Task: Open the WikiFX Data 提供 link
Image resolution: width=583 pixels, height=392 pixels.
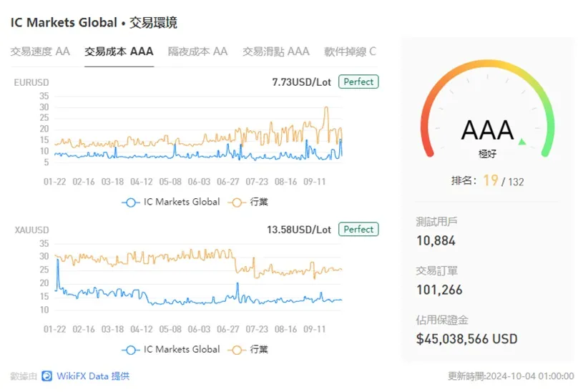Action: [93, 376]
